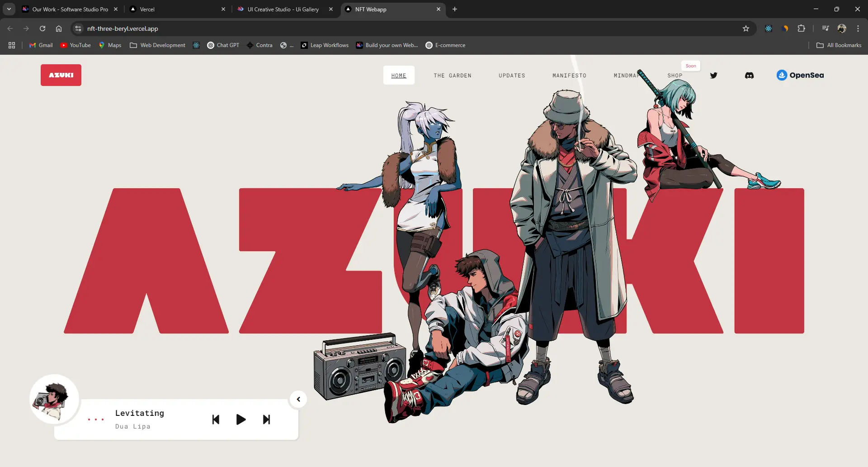Go forward in the browser
The width and height of the screenshot is (868, 467).
26,29
